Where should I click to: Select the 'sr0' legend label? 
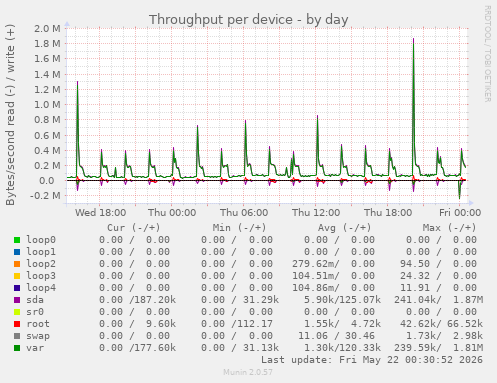click(35, 312)
